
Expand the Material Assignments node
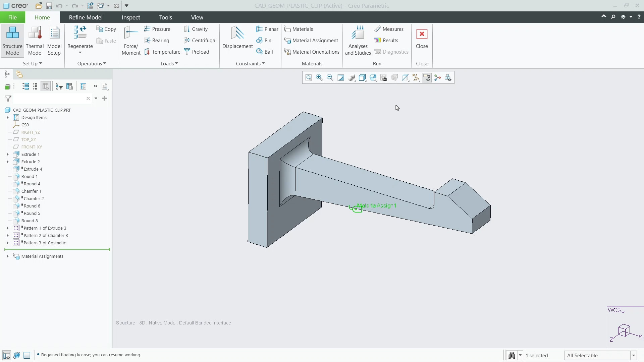(7, 256)
